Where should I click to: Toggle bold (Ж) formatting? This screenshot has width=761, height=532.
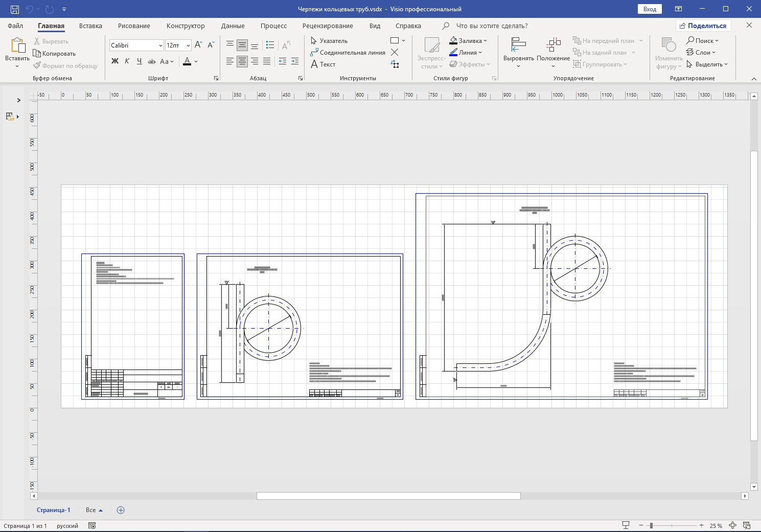click(115, 61)
